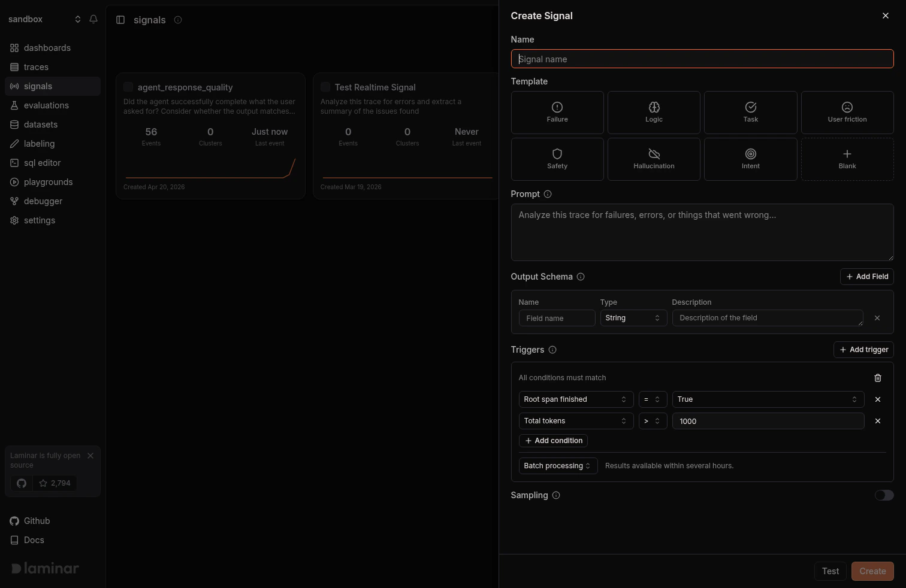906x588 pixels.
Task: Open the sandbox project switcher
Action: (44, 19)
